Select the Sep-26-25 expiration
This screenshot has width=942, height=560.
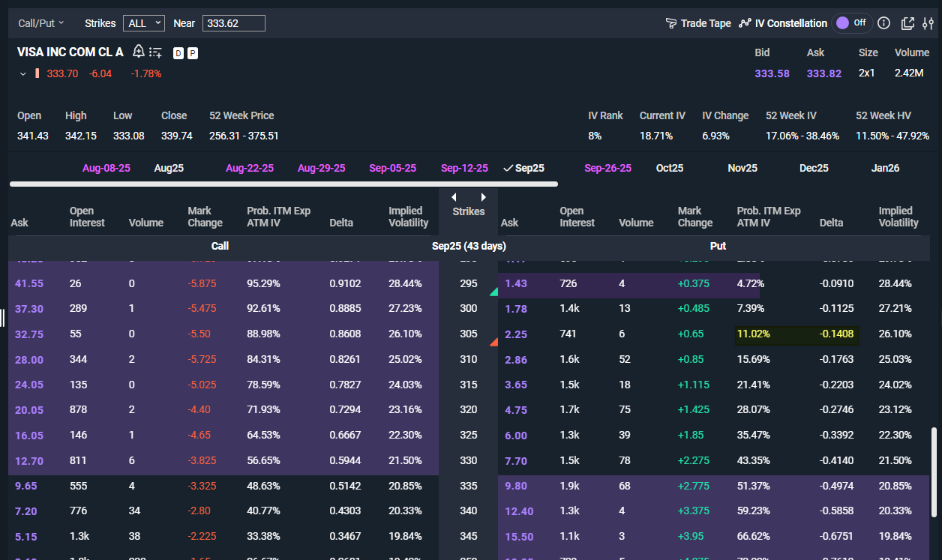click(608, 168)
